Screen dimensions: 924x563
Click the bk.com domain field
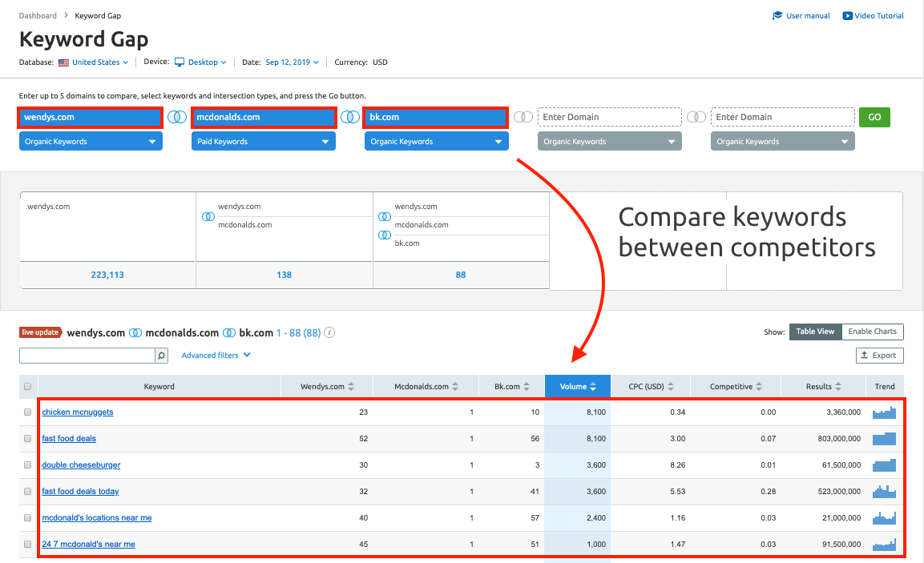[436, 117]
